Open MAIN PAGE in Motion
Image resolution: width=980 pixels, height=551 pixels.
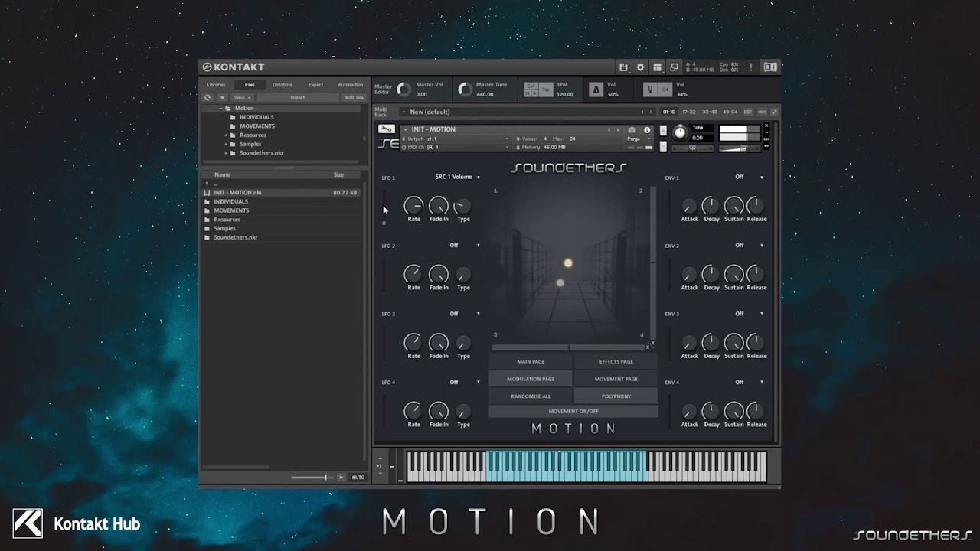point(531,361)
